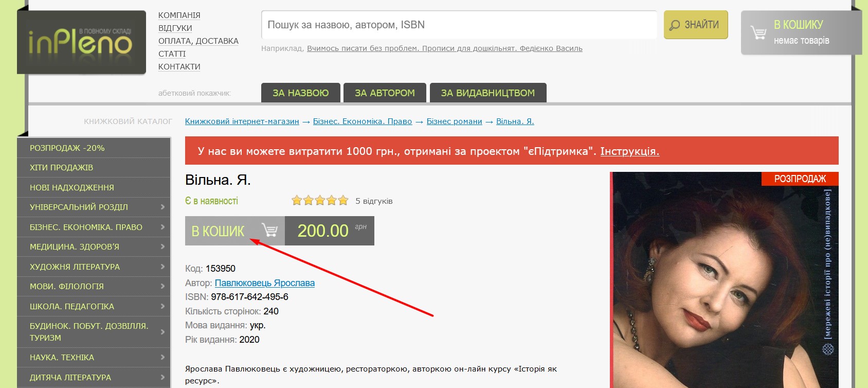Open Розпродаж -20% category
This screenshot has height=388, width=868.
[x=94, y=148]
